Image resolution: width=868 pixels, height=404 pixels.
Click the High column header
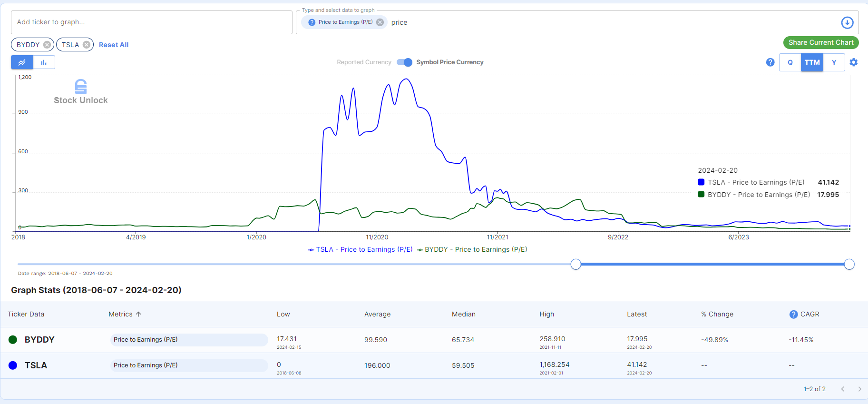pos(547,314)
